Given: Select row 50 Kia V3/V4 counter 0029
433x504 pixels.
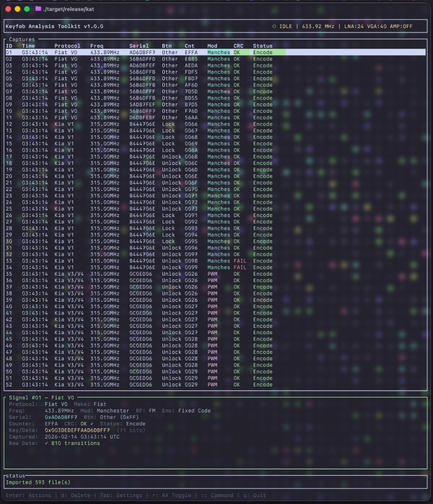Looking at the screenshot, I should (x=216, y=372).
